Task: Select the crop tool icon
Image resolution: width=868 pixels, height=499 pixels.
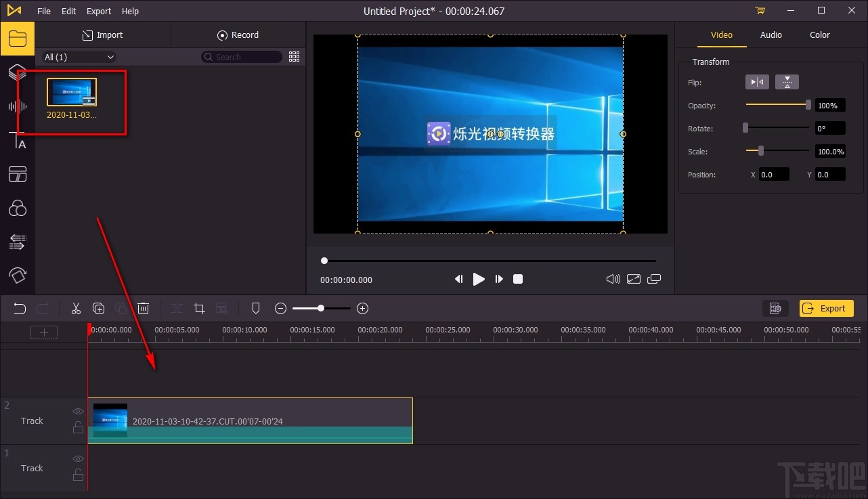Action: tap(199, 309)
